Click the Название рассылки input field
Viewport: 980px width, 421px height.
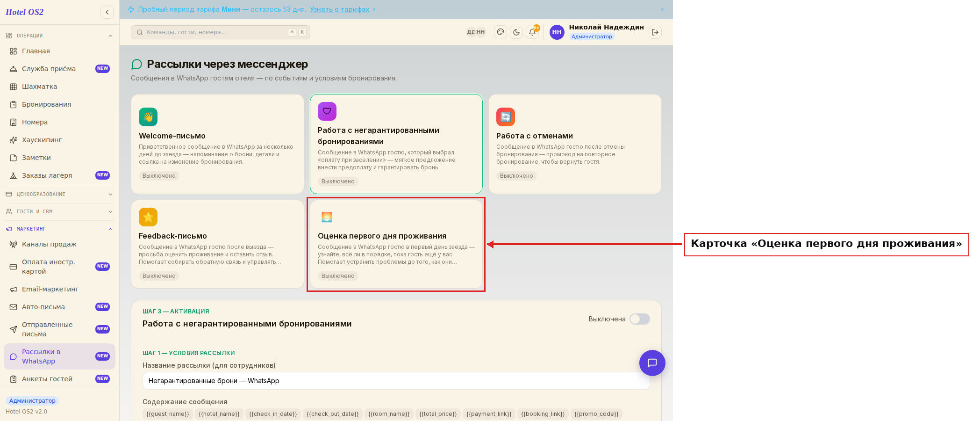(396, 381)
